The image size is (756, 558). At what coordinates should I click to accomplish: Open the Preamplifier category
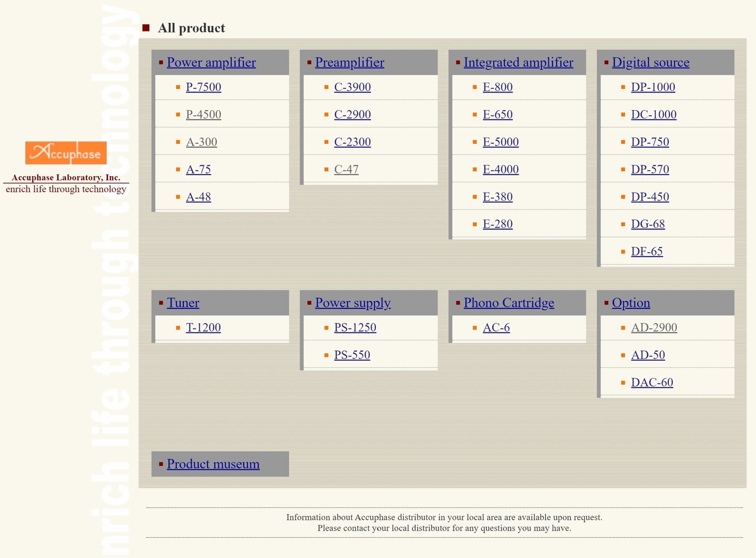tap(350, 63)
